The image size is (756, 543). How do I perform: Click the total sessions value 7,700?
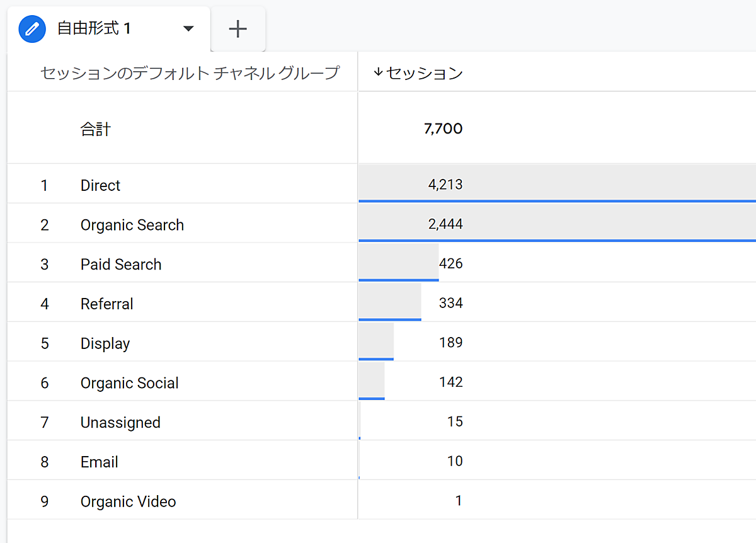point(443,129)
